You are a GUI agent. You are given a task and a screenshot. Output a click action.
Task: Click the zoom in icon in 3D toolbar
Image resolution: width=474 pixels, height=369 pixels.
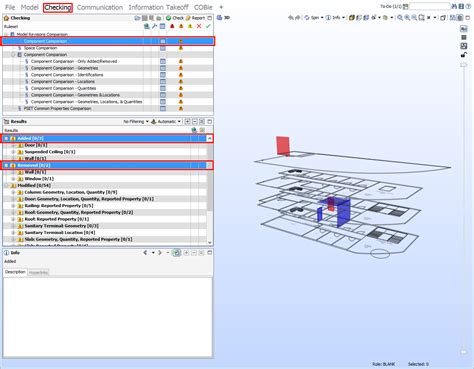407,18
